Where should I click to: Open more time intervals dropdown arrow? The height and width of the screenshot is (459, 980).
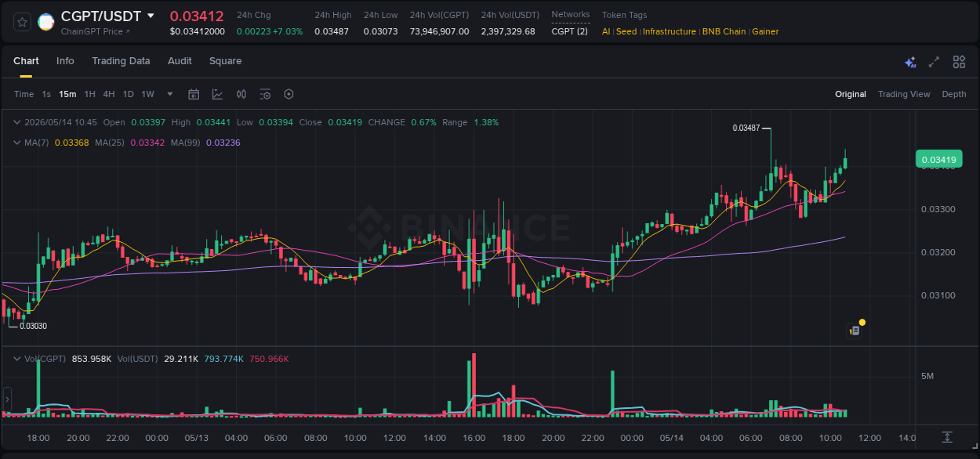(170, 94)
